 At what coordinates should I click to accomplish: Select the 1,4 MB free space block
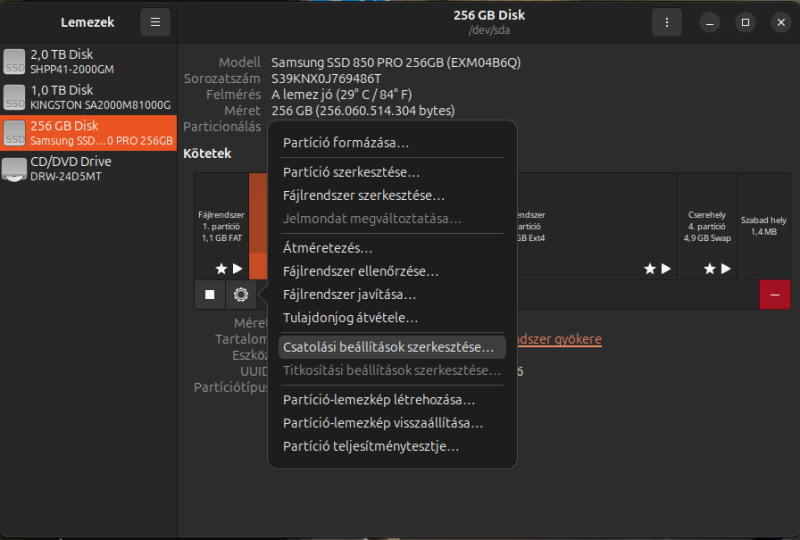coord(764,227)
